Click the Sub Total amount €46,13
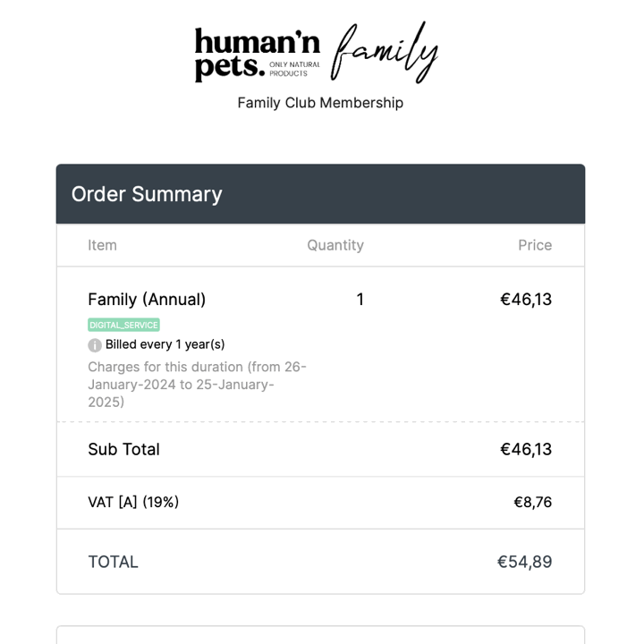The width and height of the screenshot is (644, 644). (x=526, y=449)
